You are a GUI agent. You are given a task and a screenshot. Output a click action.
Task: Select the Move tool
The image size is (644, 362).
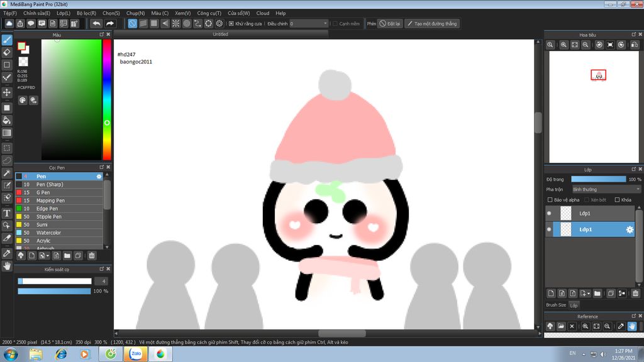click(7, 92)
